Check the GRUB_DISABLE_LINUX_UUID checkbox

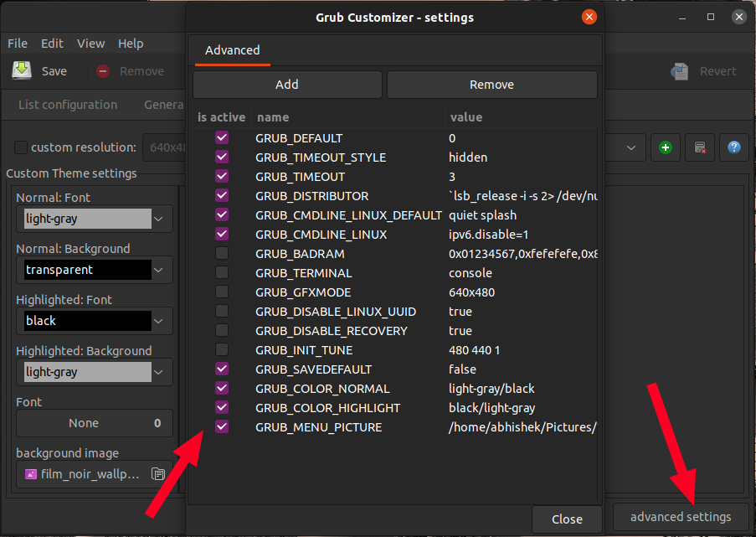click(222, 312)
